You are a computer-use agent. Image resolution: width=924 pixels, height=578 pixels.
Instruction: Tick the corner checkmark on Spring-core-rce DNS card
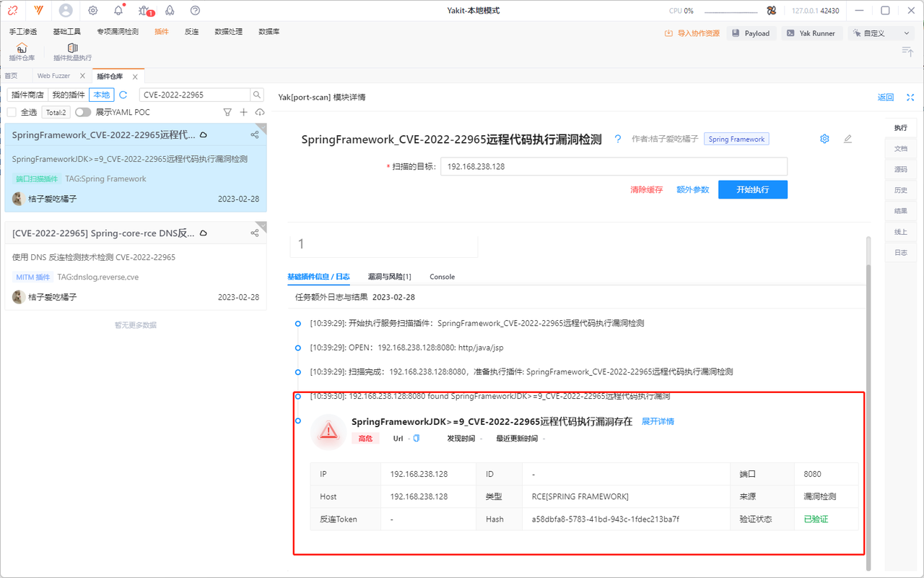click(261, 226)
